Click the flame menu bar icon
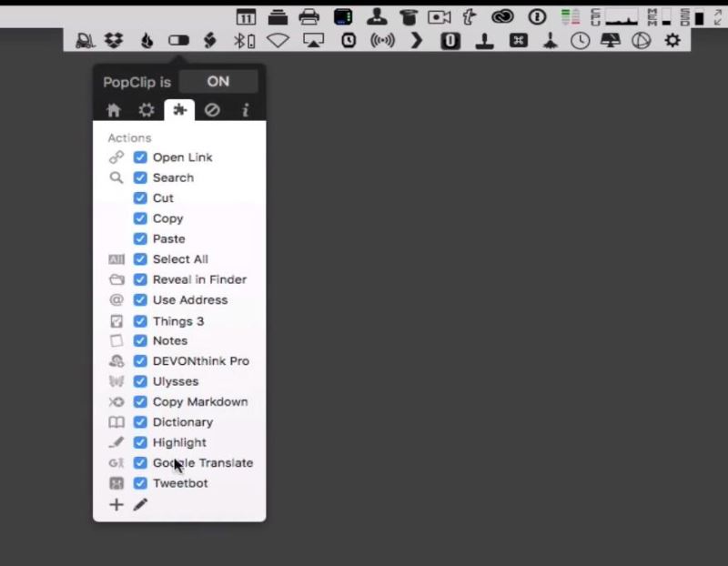The width and height of the screenshot is (728, 566). pos(147,41)
